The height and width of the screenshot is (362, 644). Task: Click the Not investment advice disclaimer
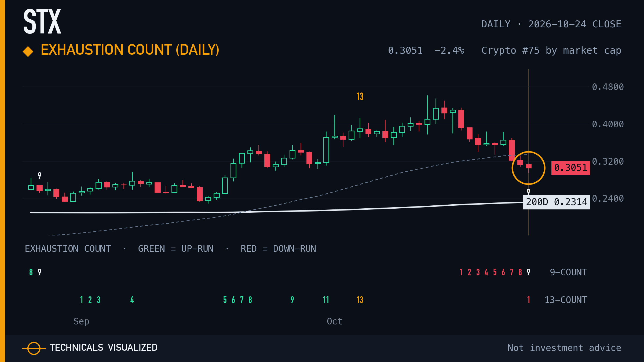(564, 348)
